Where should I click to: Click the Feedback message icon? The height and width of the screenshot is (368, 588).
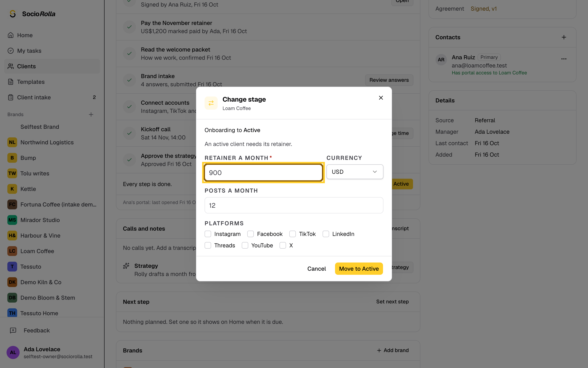point(13,330)
